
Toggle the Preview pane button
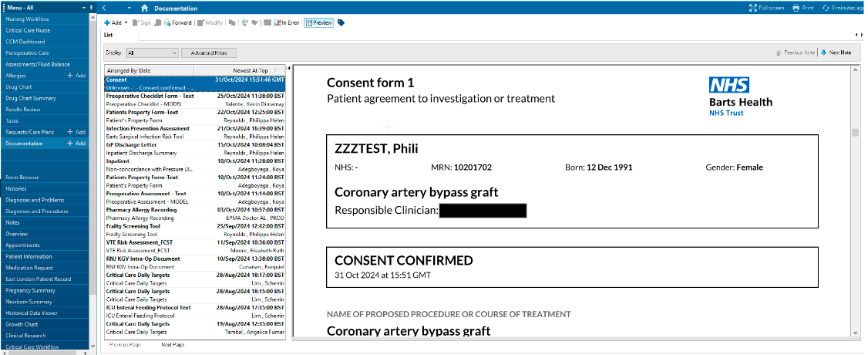coord(318,23)
